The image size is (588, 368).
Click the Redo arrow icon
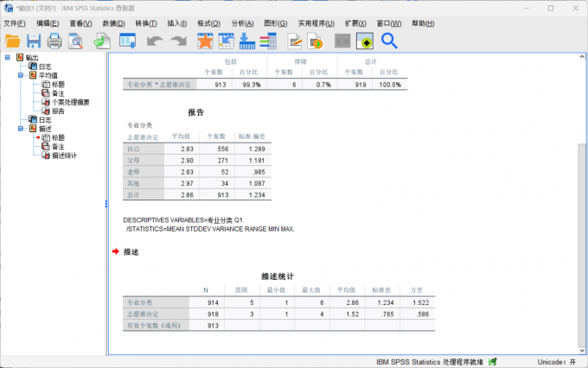tap(178, 41)
